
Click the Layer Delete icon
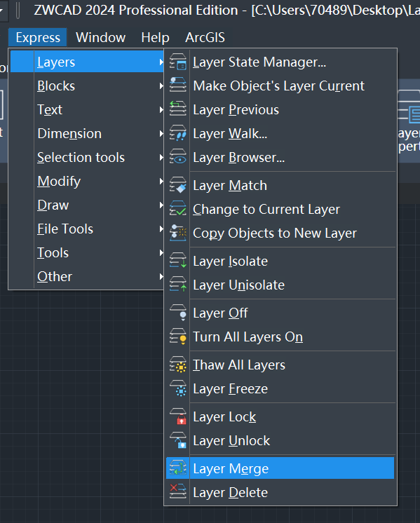[178, 492]
